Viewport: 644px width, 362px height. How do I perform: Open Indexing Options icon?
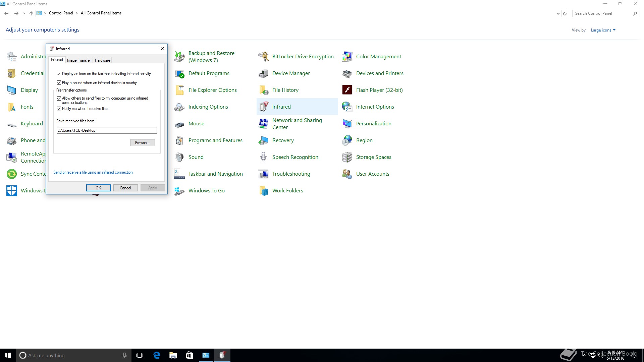pos(179,107)
